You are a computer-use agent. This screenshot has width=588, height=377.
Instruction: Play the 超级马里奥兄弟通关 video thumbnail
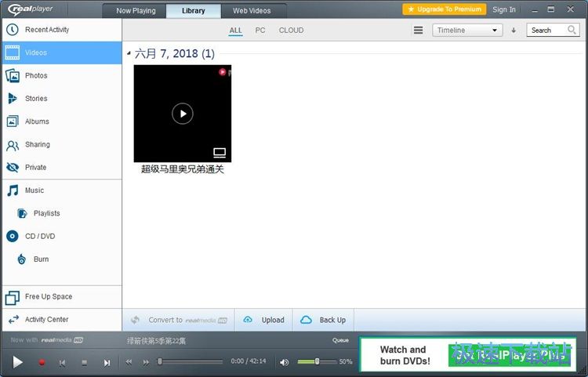tap(182, 114)
